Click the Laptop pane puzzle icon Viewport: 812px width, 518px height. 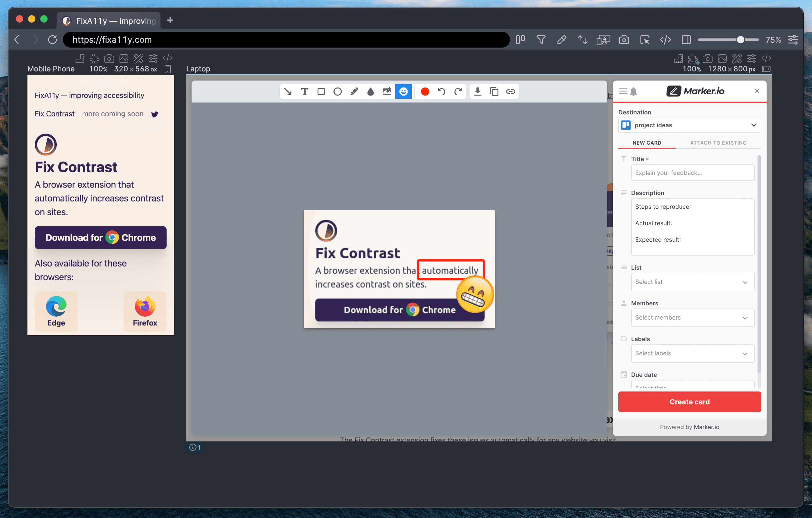tap(693, 59)
